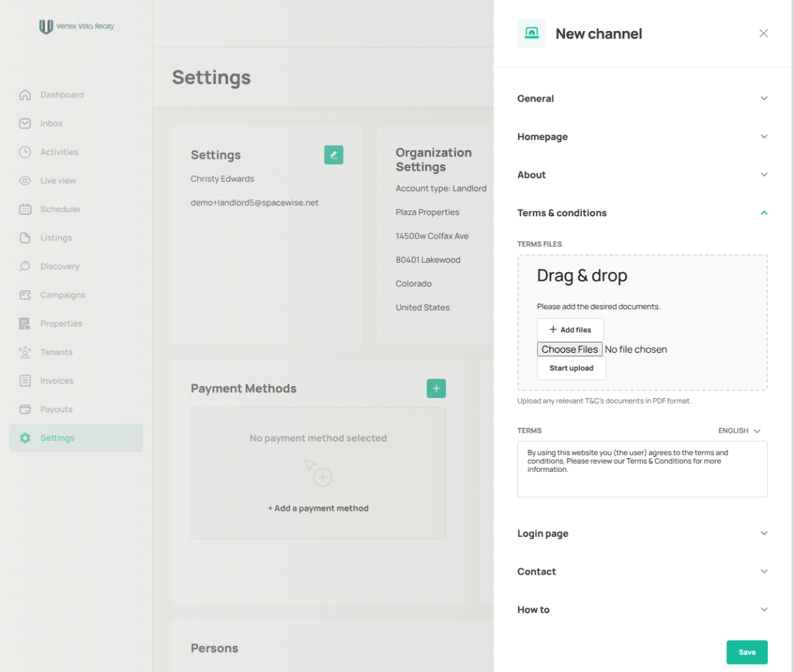Screen dimensions: 794x672
Task: Click the Listings document icon
Action: 25,237
